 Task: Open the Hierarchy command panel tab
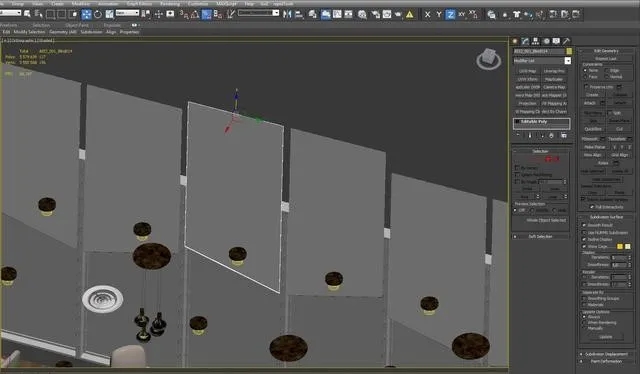536,41
